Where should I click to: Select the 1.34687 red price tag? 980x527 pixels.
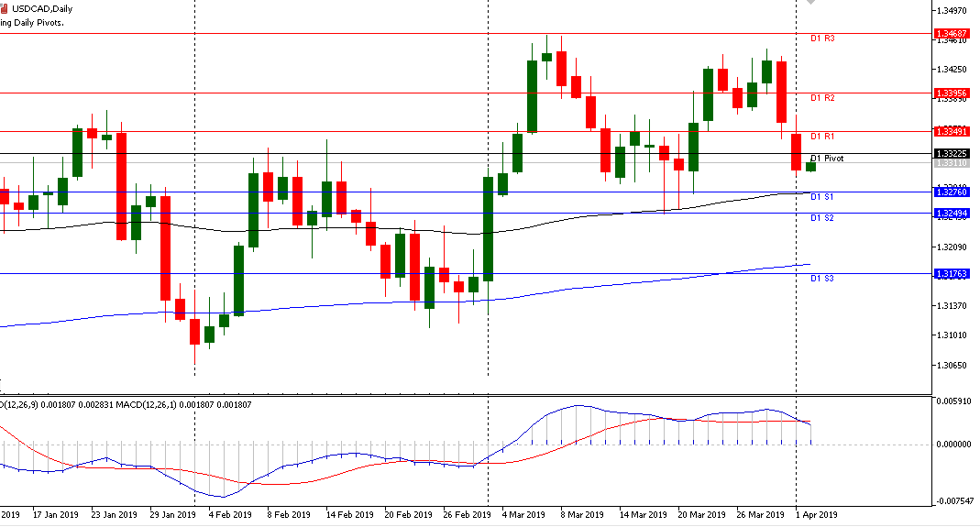pyautogui.click(x=952, y=34)
